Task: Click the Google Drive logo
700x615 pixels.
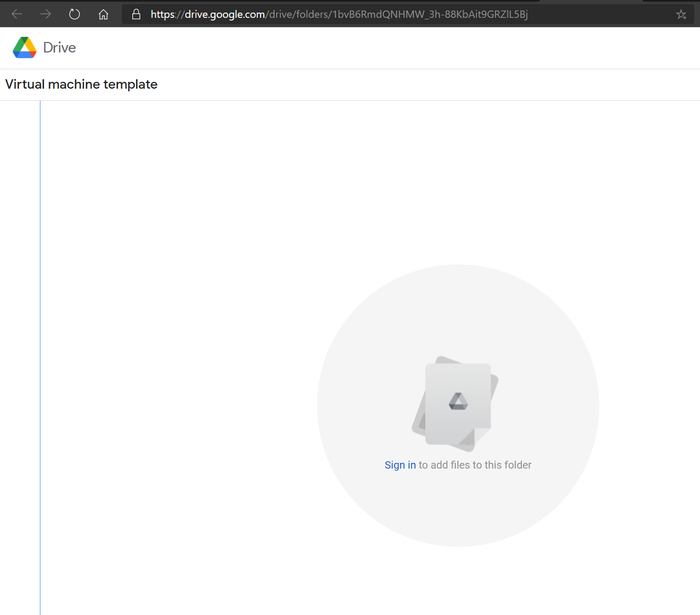Action: 25,48
